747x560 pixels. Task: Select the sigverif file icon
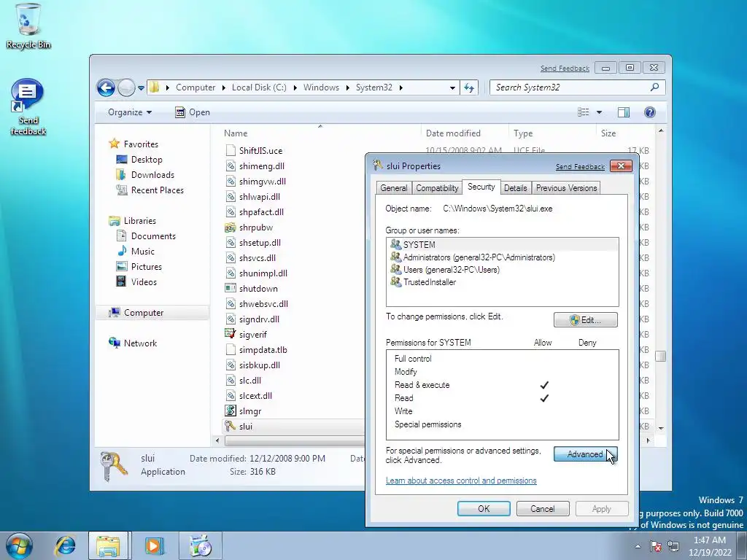[231, 334]
